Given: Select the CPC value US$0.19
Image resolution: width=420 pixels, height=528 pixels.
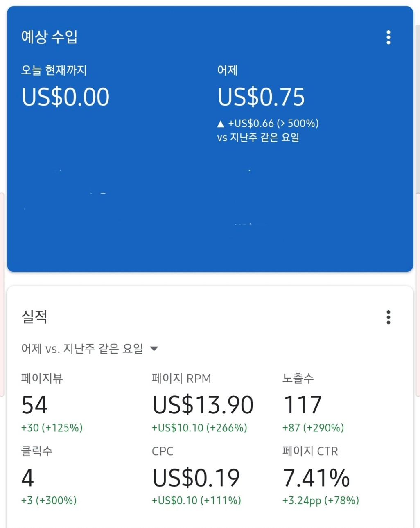Looking at the screenshot, I should point(196,478).
